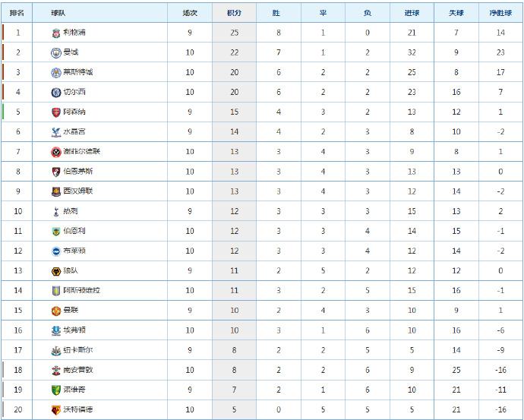Click the 场次 column header
524x420 pixels.
190,13
